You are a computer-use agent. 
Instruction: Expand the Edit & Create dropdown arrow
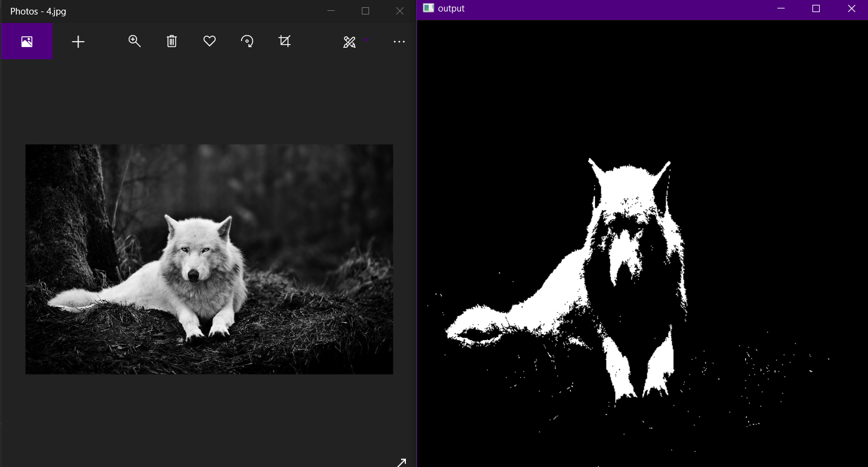click(x=366, y=40)
